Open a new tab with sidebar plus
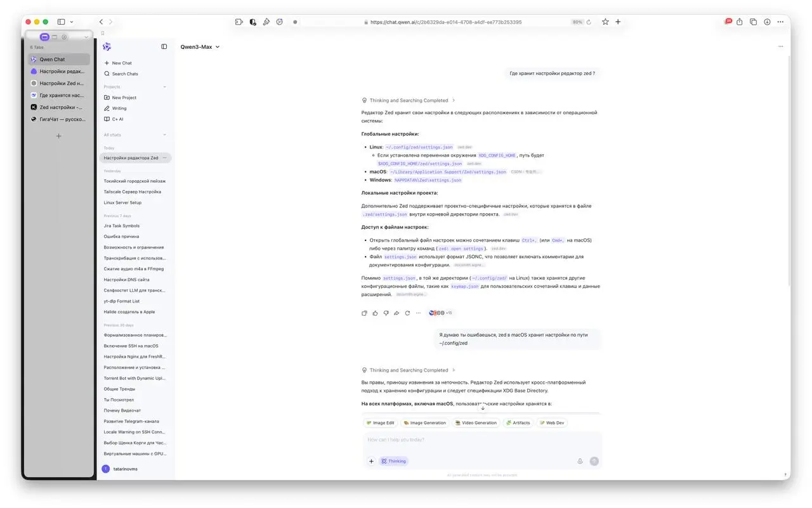This screenshot has height=508, width=812. point(59,136)
